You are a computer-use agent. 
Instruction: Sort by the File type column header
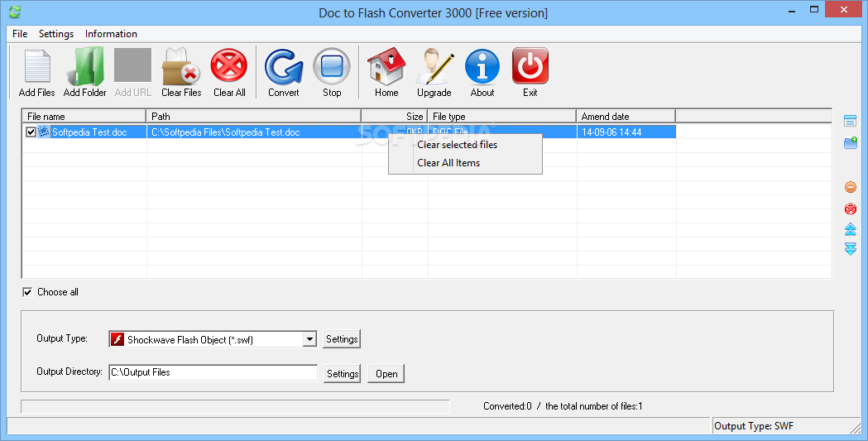[501, 116]
